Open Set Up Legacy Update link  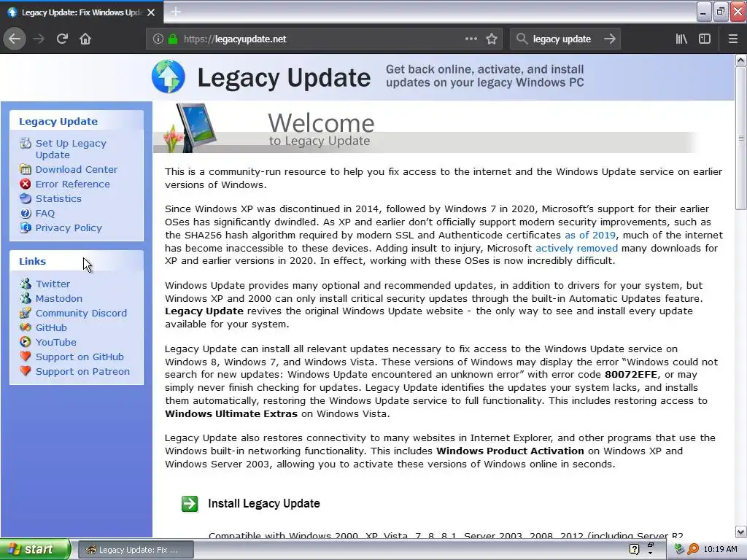point(71,149)
